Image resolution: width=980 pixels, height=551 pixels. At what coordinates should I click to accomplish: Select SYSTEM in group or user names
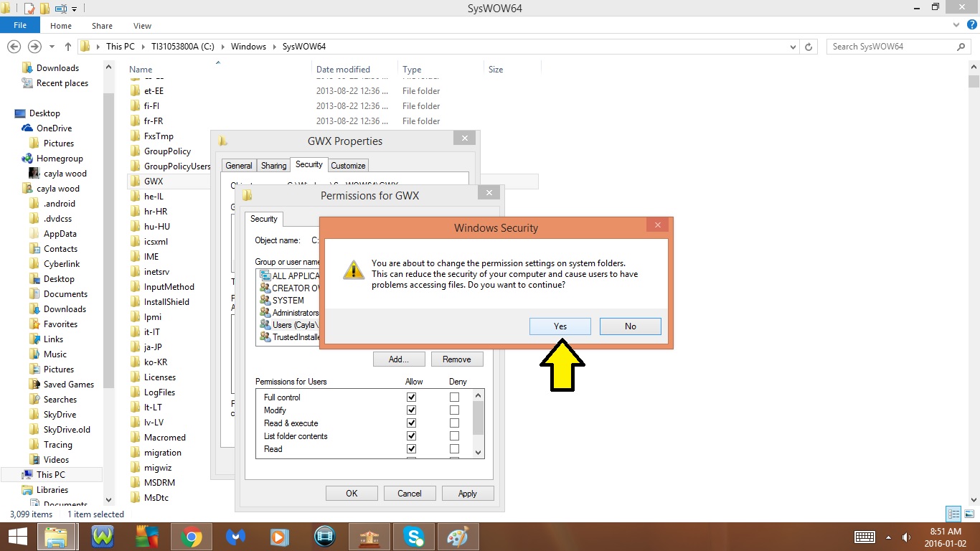coord(288,301)
